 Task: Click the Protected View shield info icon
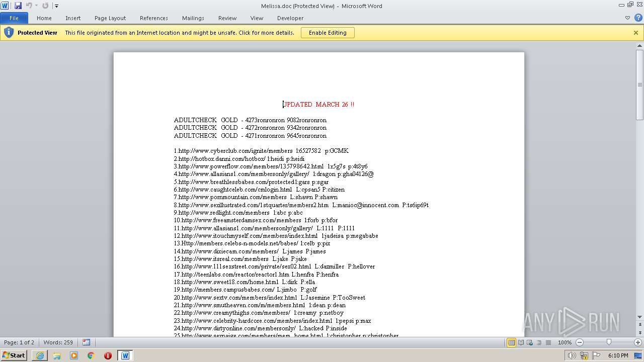click(9, 33)
